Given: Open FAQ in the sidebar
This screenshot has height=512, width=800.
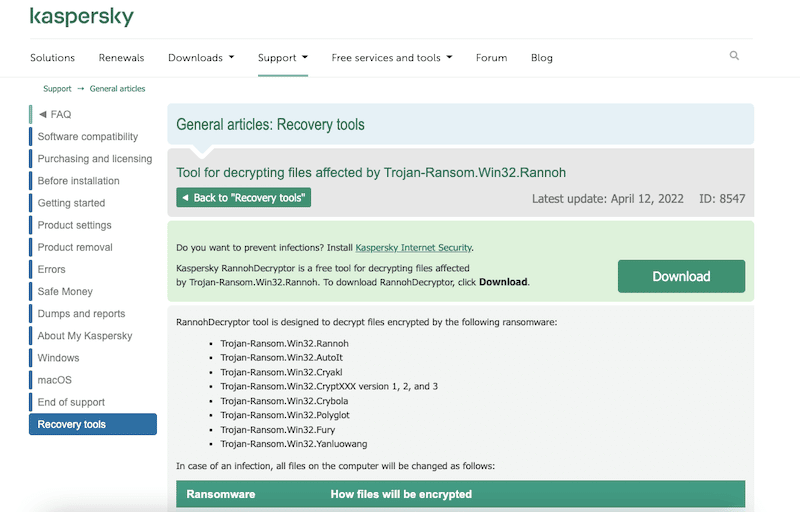Looking at the screenshot, I should 61,114.
